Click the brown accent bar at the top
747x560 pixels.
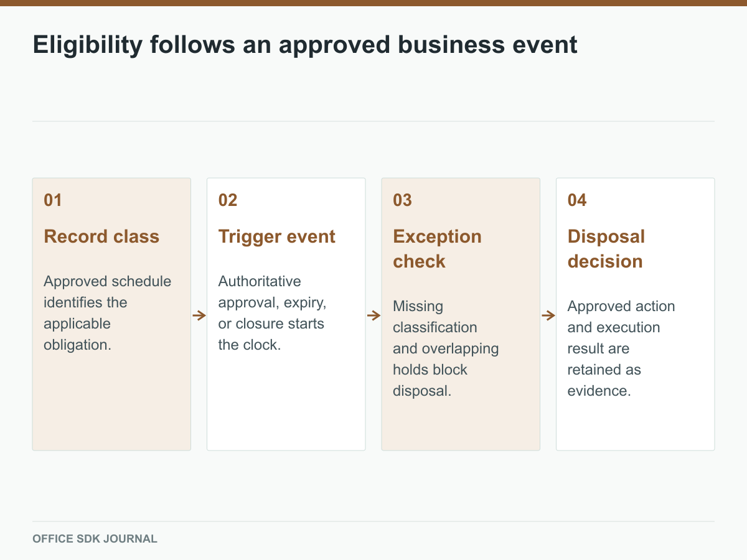(374, 3)
